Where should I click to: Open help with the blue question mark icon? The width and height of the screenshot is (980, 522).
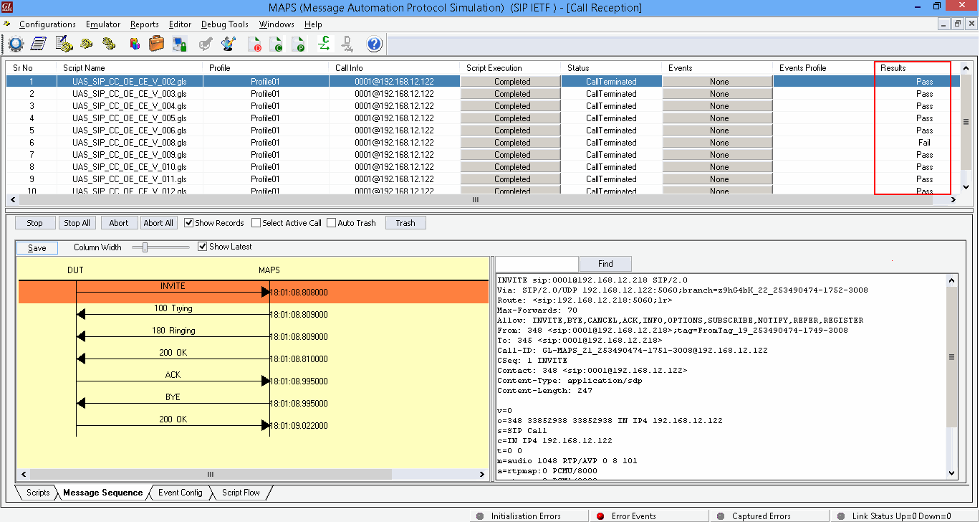[x=374, y=44]
